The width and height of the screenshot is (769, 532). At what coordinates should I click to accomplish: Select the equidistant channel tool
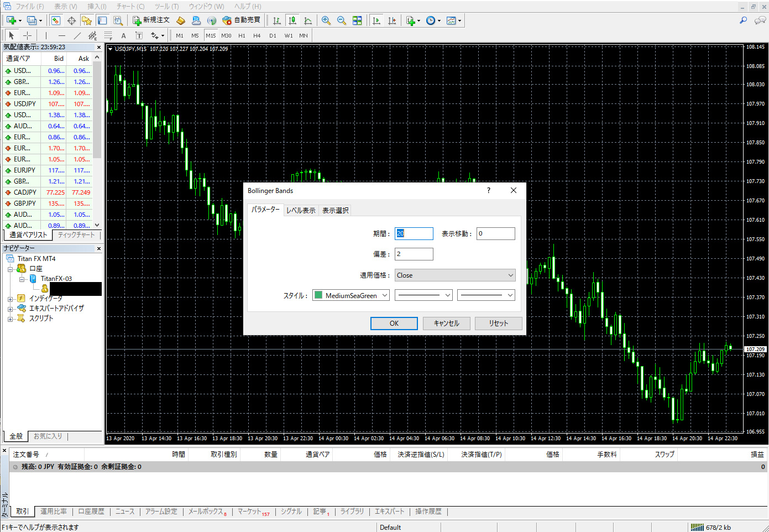(x=93, y=35)
